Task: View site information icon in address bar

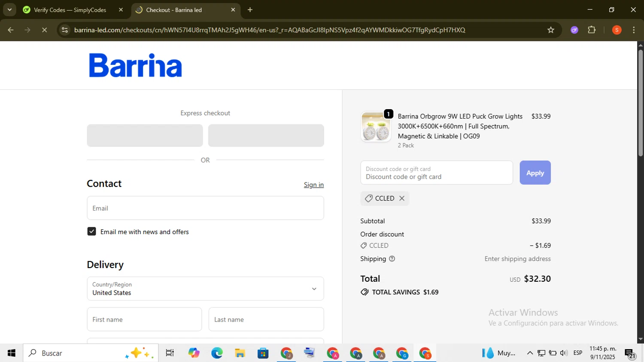Action: 65,30
